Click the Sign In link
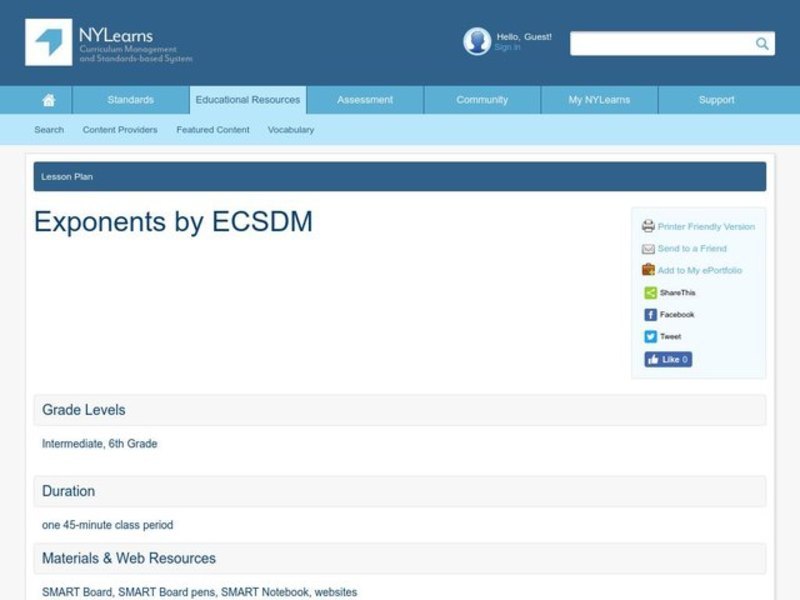This screenshot has width=800, height=600. (x=507, y=47)
